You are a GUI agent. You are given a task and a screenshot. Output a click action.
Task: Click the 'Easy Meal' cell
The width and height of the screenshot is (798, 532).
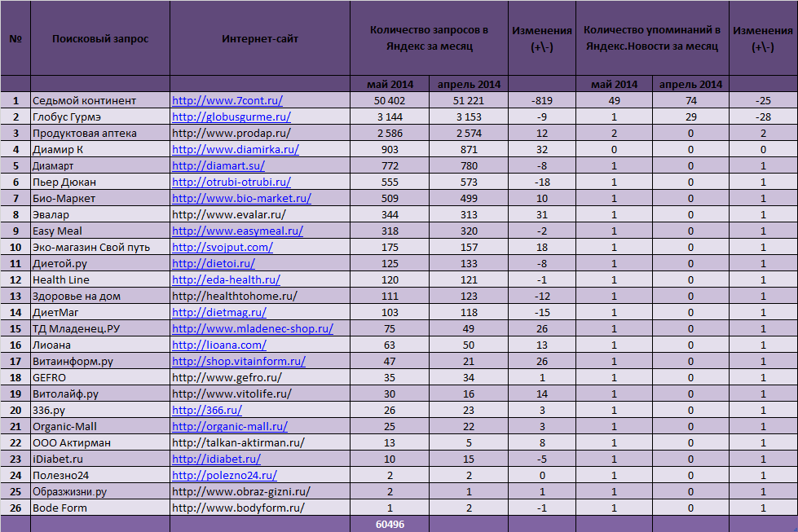pos(100,231)
